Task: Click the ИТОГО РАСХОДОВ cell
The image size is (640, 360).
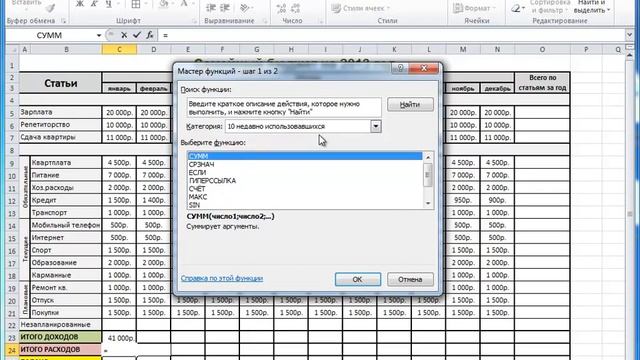Action: [60, 350]
